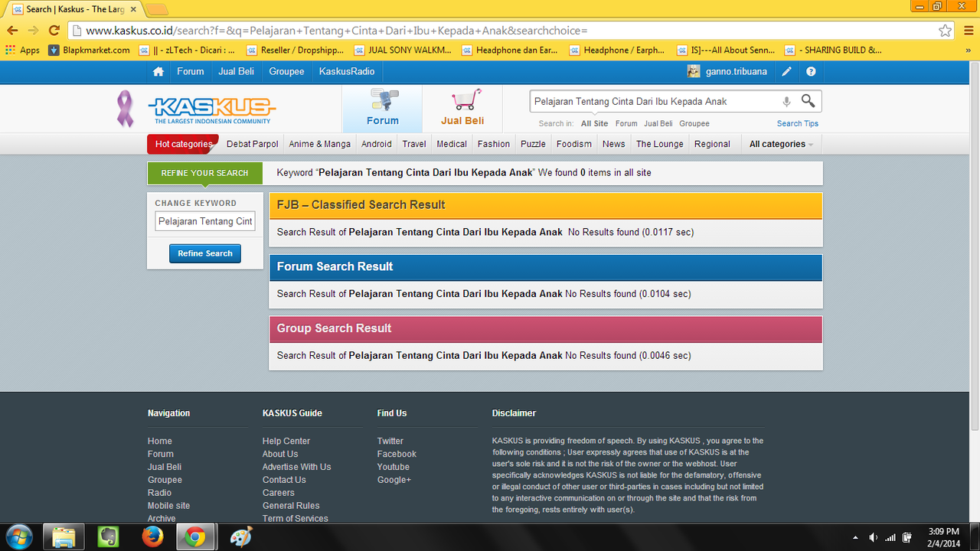Open Evernote from taskbar
Screen dimensions: 980x551
click(108, 537)
